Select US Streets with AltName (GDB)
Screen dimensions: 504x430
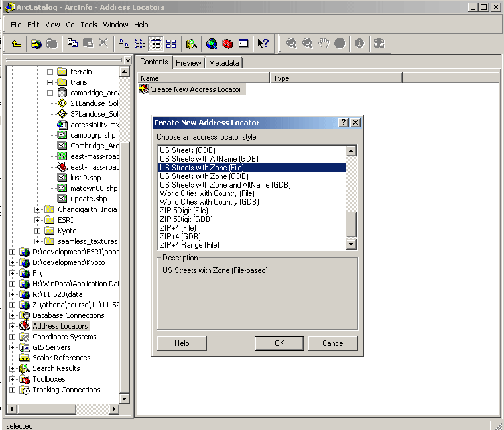(209, 159)
